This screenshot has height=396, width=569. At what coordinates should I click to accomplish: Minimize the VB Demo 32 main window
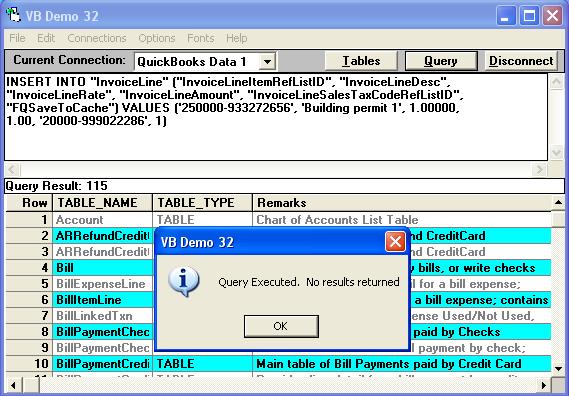pyautogui.click(x=505, y=16)
